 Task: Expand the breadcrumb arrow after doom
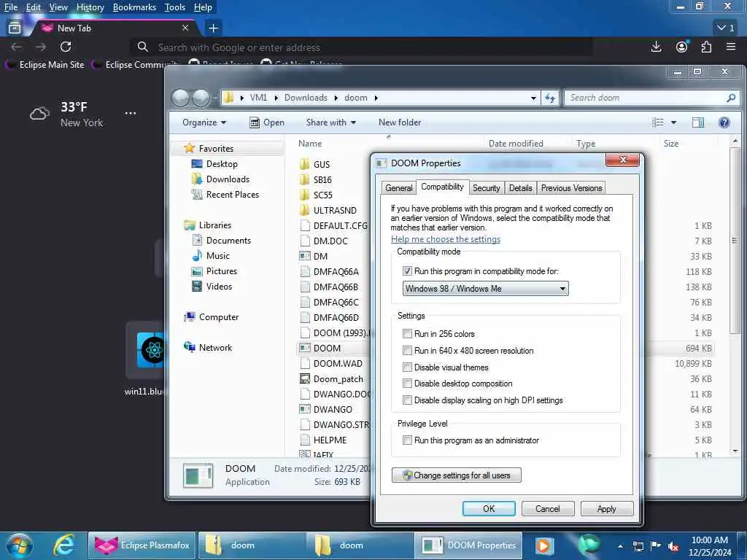click(376, 98)
